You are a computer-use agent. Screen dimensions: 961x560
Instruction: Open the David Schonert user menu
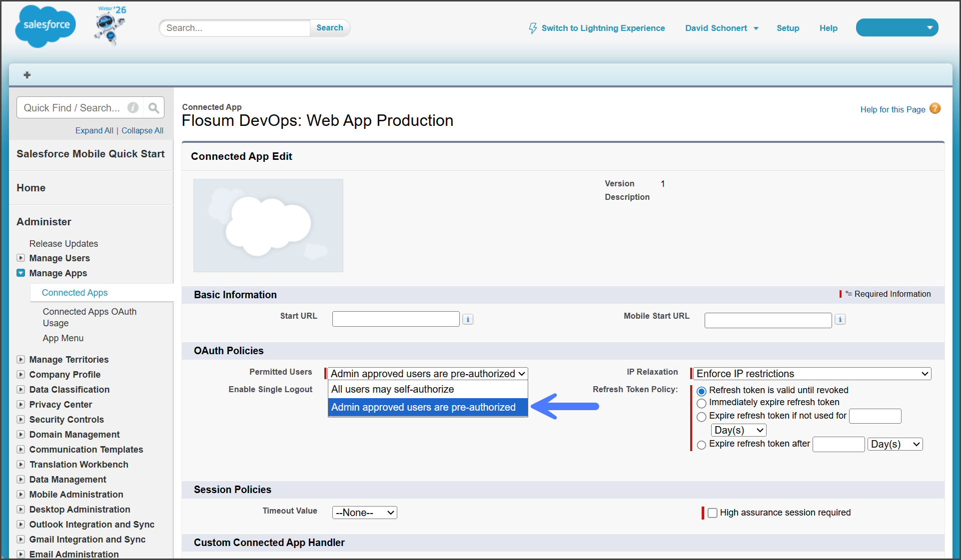click(721, 28)
